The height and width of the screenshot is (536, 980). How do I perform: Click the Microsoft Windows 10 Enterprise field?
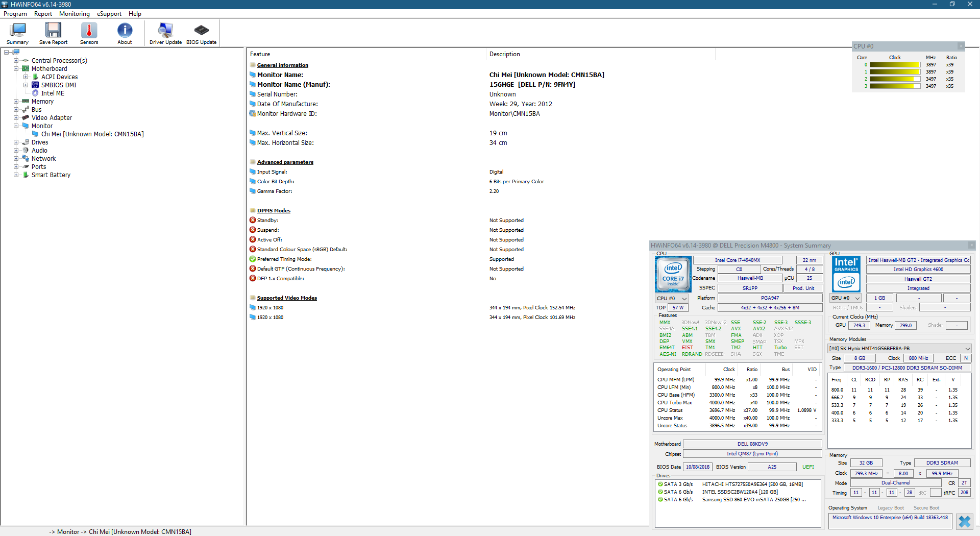click(x=890, y=521)
